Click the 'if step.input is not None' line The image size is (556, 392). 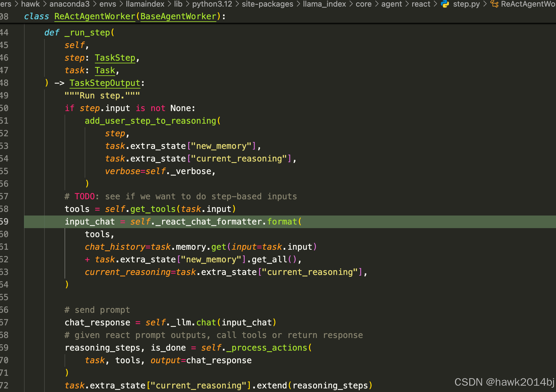coord(130,108)
